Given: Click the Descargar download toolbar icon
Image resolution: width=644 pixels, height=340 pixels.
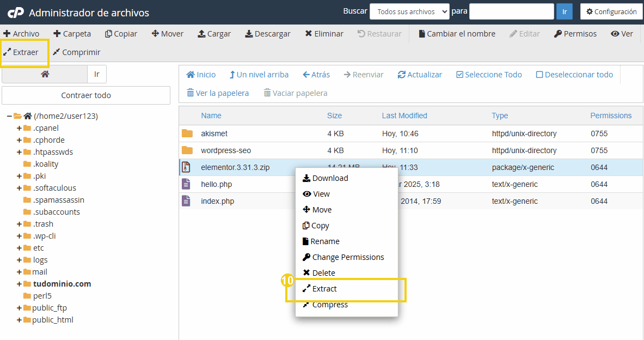Looking at the screenshot, I should tap(249, 34).
